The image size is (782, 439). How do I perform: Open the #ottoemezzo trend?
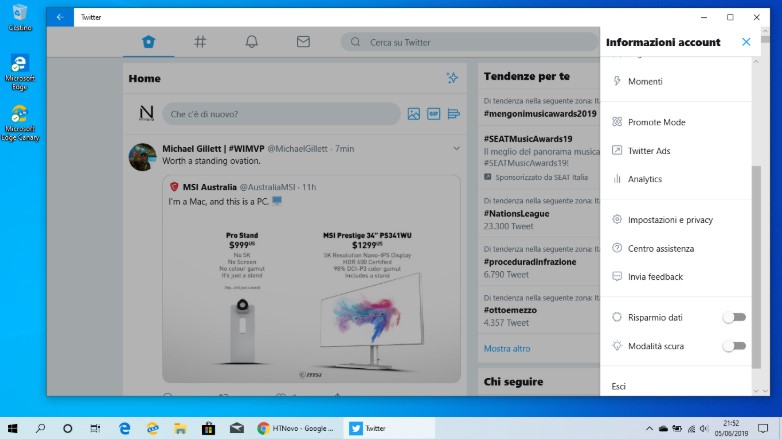coord(510,310)
